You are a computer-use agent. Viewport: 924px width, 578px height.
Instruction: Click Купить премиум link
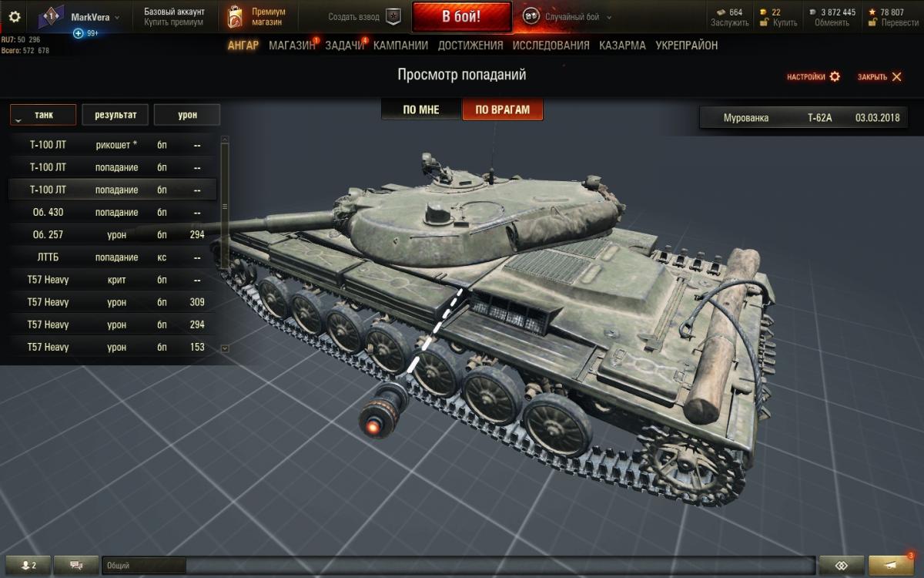pos(174,22)
